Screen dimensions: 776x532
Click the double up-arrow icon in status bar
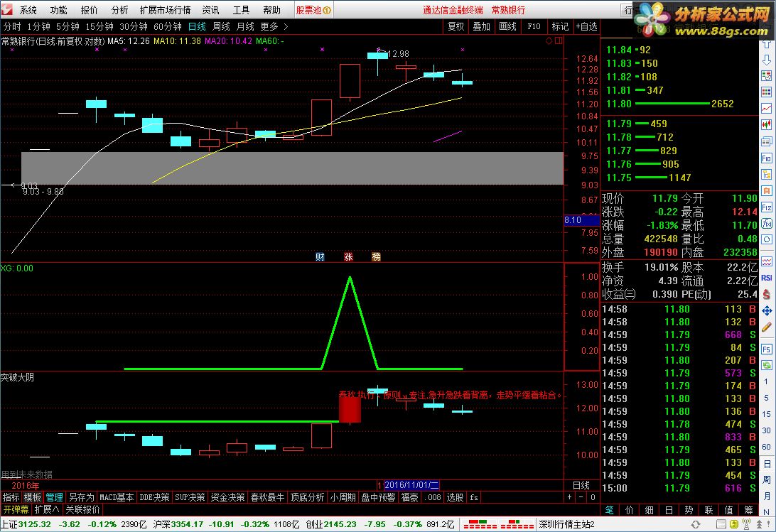(759, 524)
